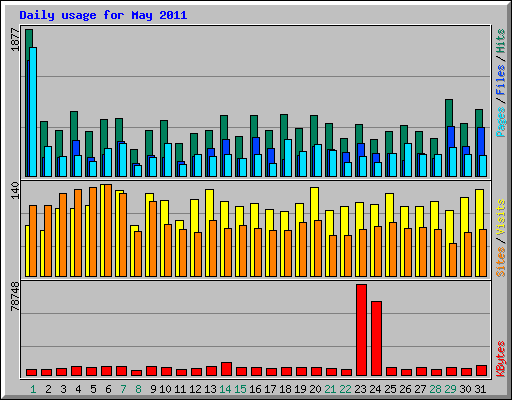
Task: Click day '4' on the x-axis
Action: coord(78,389)
